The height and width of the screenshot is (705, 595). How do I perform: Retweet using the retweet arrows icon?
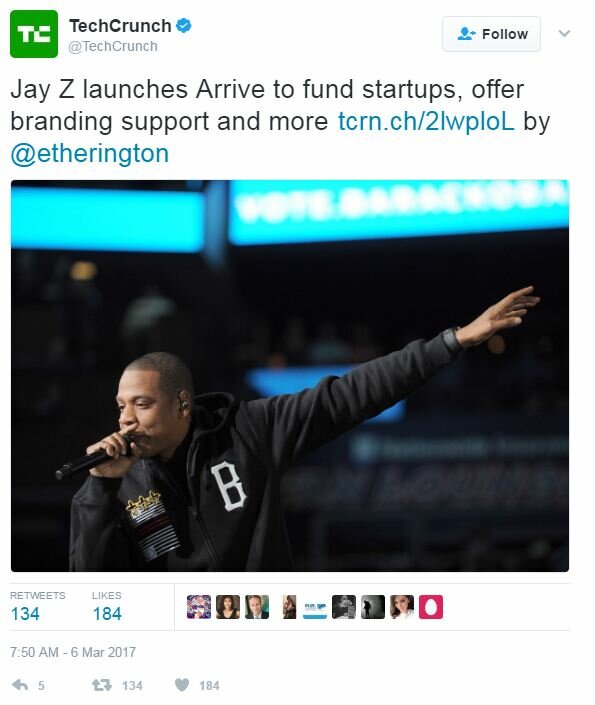point(102,685)
